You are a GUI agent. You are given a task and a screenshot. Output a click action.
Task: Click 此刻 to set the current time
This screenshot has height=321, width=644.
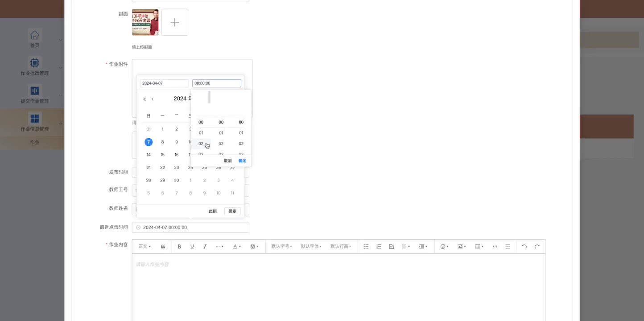pos(213,211)
